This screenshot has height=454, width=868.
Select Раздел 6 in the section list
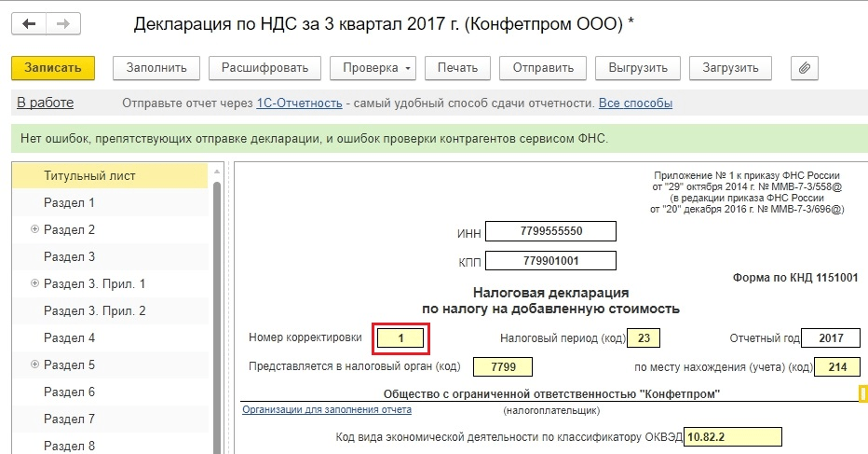(x=110, y=392)
